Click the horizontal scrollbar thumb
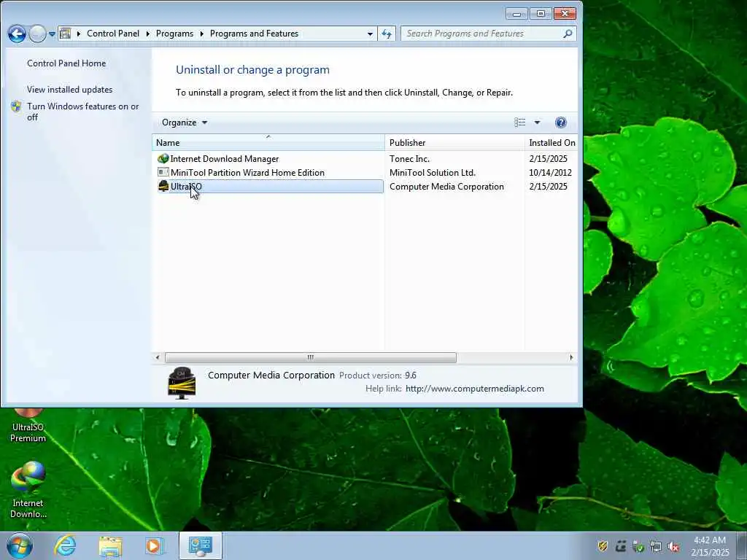This screenshot has width=747, height=560. click(310, 357)
